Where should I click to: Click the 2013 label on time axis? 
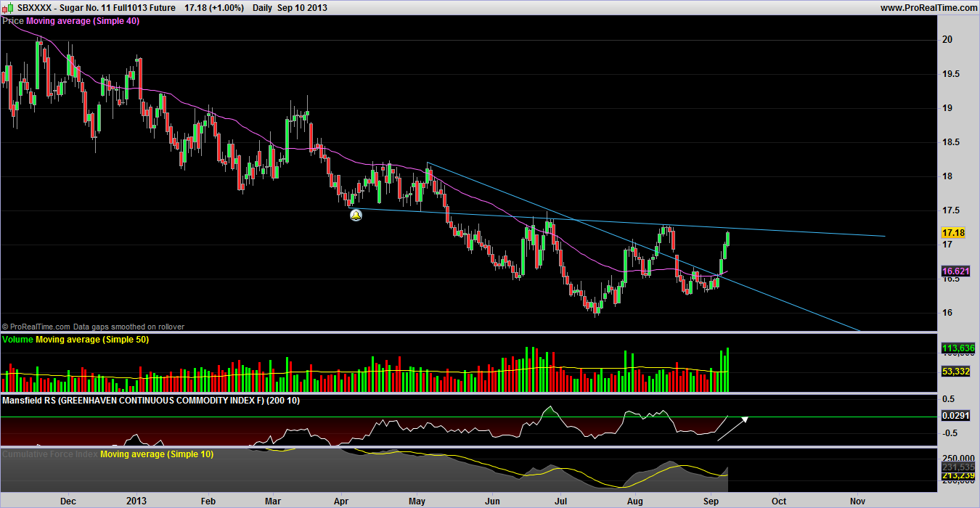point(136,501)
